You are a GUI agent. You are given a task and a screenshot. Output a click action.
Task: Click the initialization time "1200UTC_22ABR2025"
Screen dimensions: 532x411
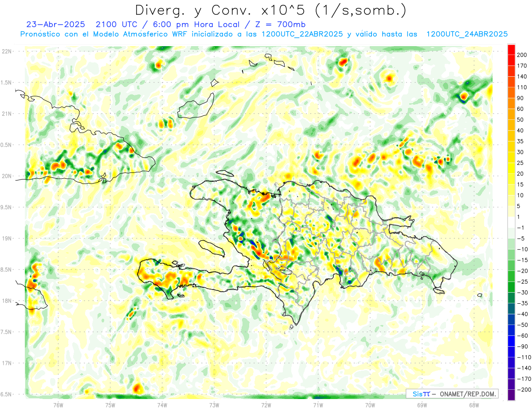click(x=302, y=34)
